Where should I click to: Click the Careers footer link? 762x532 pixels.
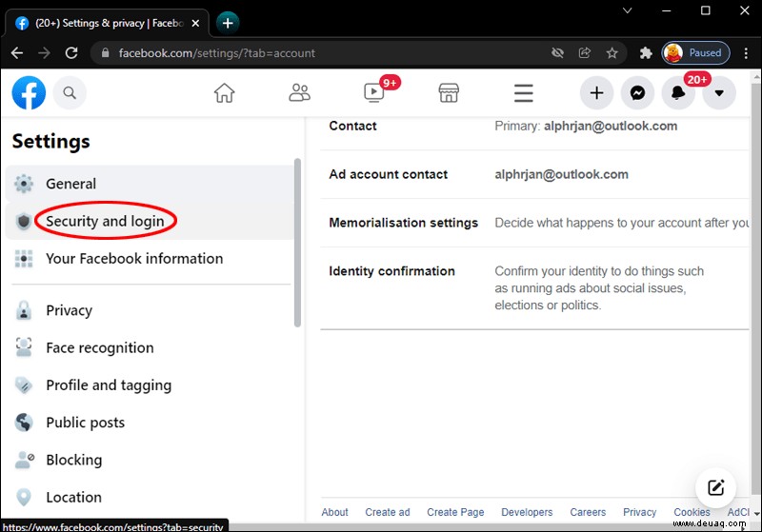588,512
